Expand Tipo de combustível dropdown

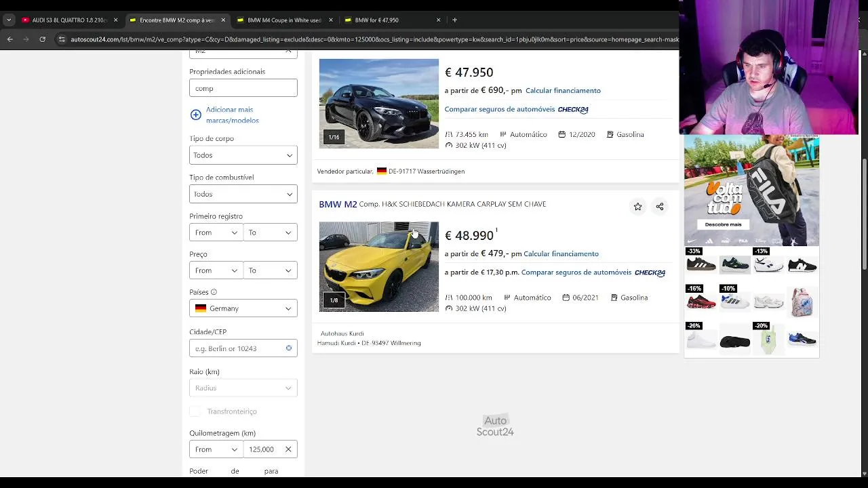(x=243, y=194)
